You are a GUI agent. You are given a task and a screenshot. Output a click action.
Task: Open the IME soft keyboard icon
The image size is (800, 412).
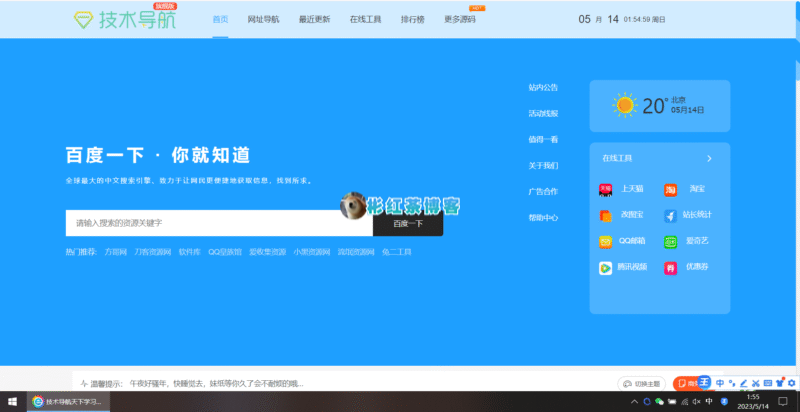click(x=768, y=383)
